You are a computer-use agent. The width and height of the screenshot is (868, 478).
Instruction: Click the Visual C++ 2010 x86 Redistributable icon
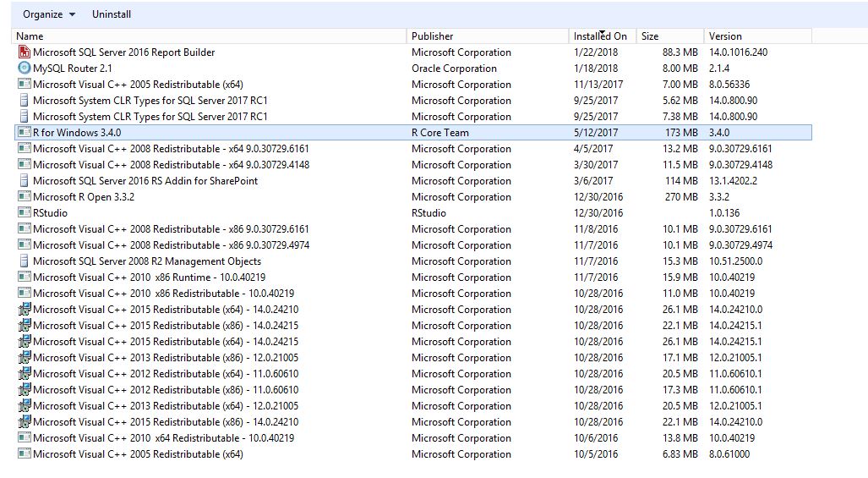(x=24, y=293)
